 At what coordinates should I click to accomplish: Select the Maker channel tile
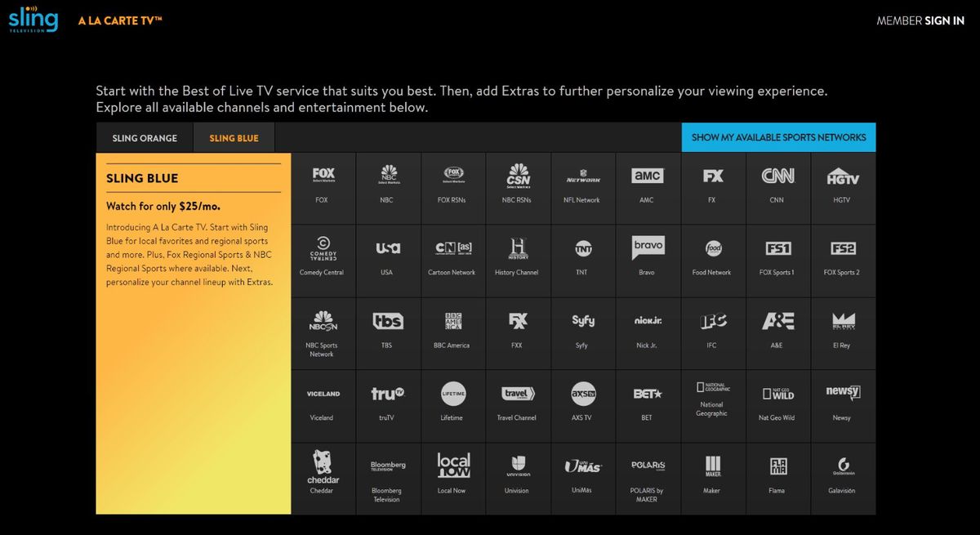point(713,479)
